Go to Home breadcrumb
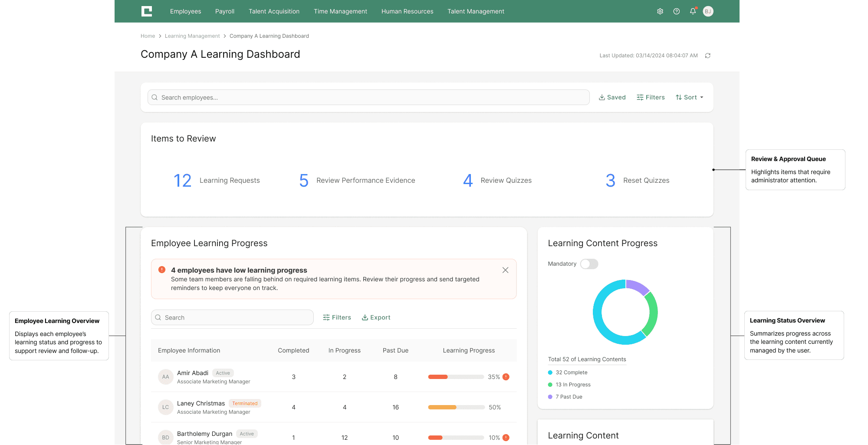Image resolution: width=868 pixels, height=445 pixels. click(x=148, y=36)
